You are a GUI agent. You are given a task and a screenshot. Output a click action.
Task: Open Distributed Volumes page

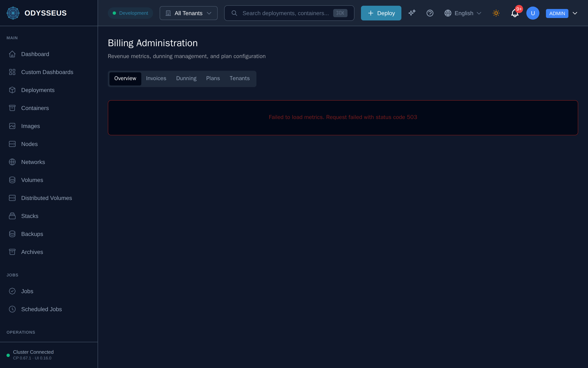tap(49, 198)
